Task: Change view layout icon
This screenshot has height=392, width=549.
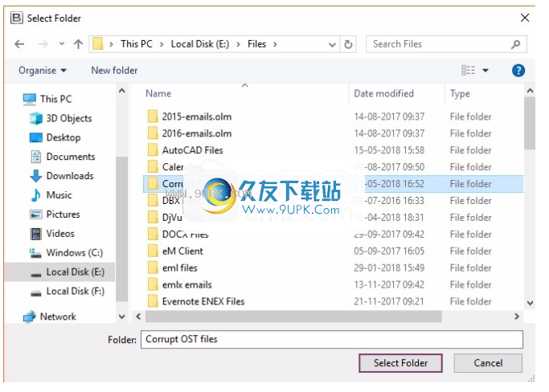Action: coord(468,71)
